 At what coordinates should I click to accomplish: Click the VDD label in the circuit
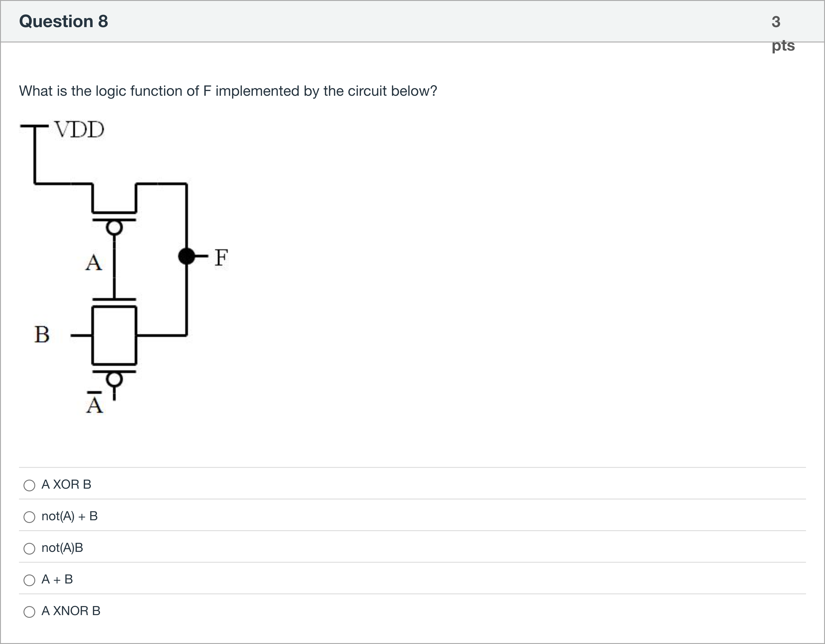[78, 129]
